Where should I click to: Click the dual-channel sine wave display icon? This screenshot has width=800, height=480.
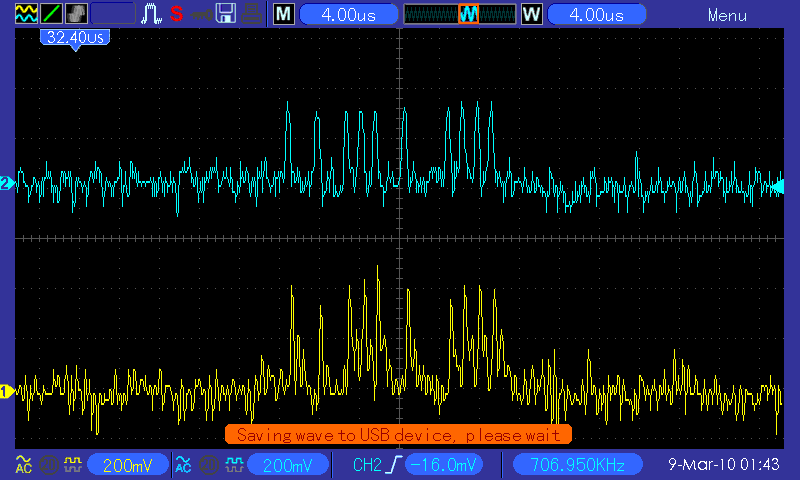coord(27,13)
